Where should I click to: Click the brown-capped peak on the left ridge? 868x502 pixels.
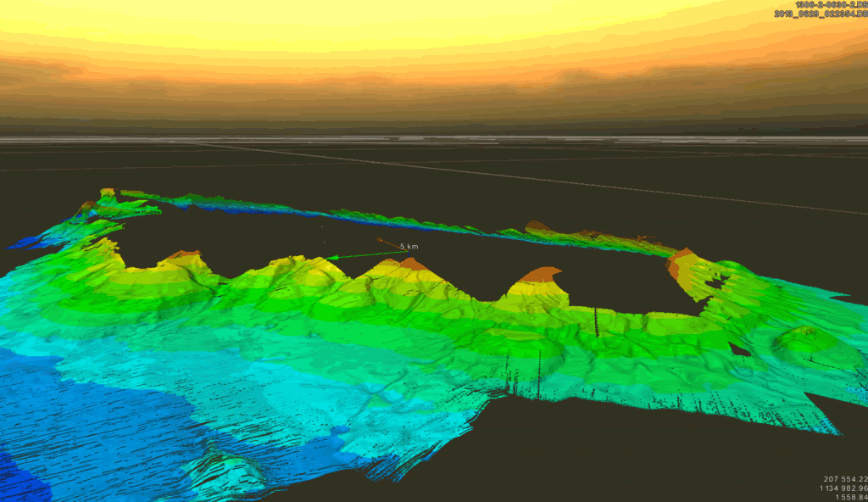click(x=183, y=254)
